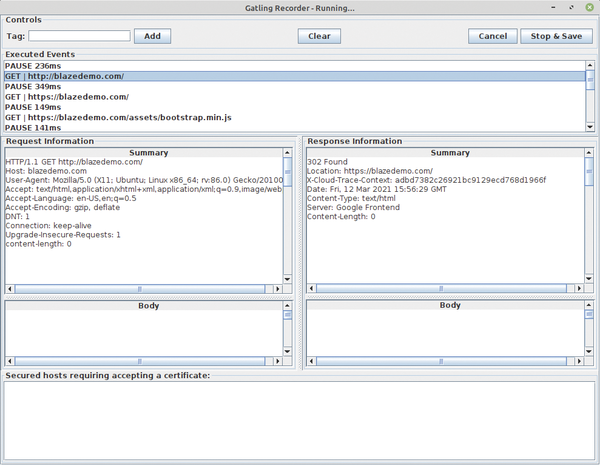
Task: Select the bootstrap.min.js GET event
Action: [x=295, y=117]
